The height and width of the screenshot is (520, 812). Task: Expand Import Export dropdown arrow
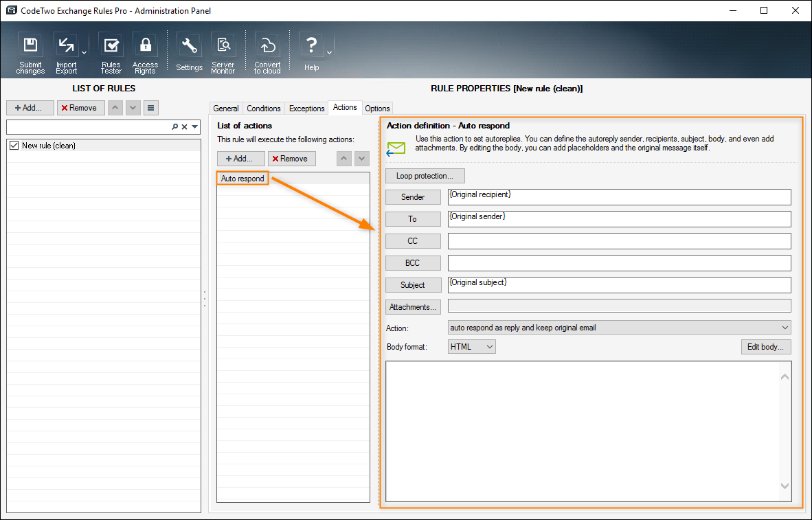point(84,53)
